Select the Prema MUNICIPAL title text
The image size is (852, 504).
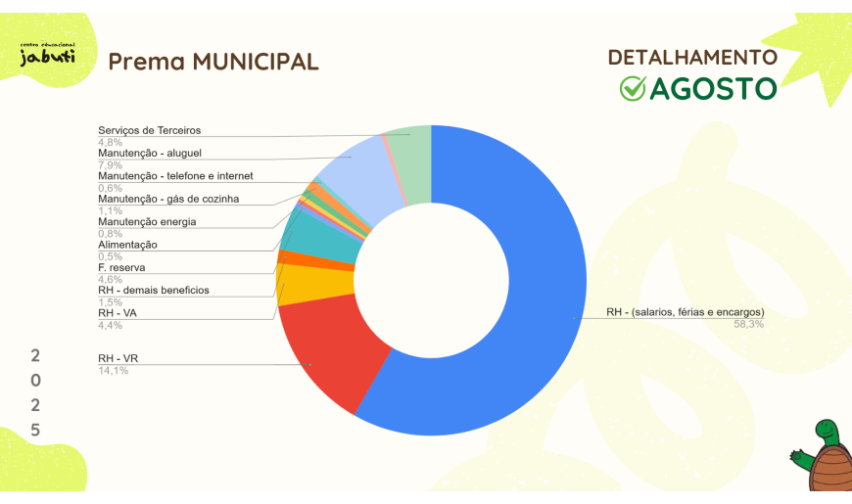213,62
